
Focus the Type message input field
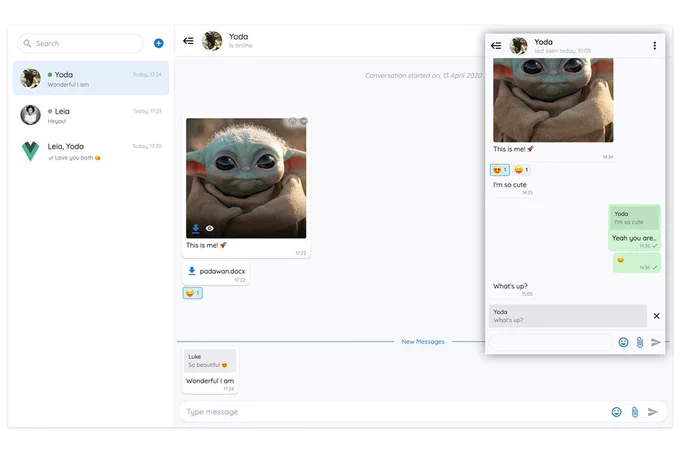[392, 412]
